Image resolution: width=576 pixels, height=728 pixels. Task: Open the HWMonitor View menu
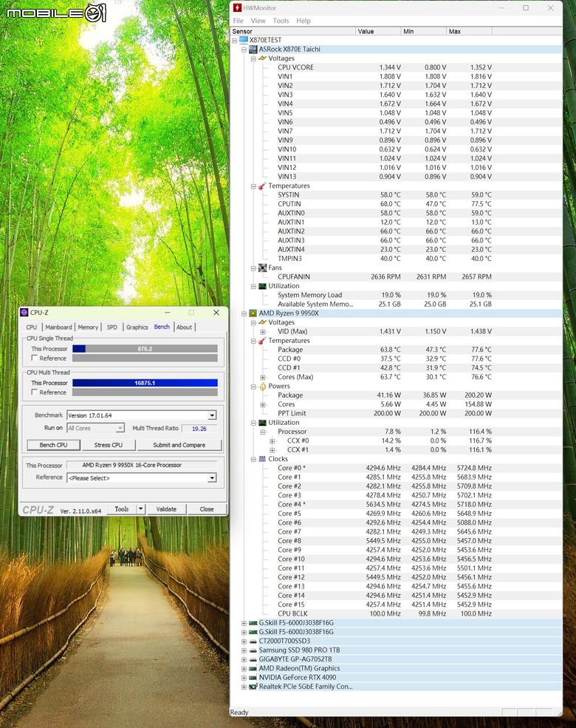coord(258,21)
